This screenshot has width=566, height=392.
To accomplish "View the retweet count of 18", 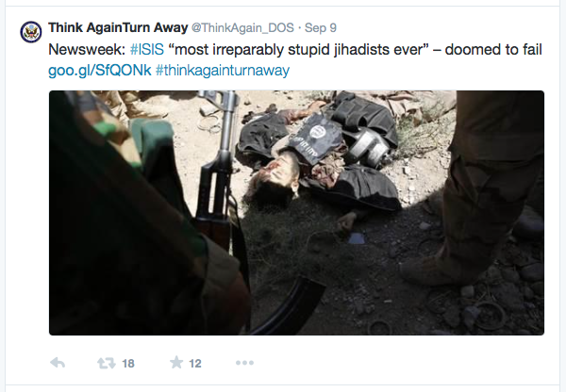I will pyautogui.click(x=128, y=363).
